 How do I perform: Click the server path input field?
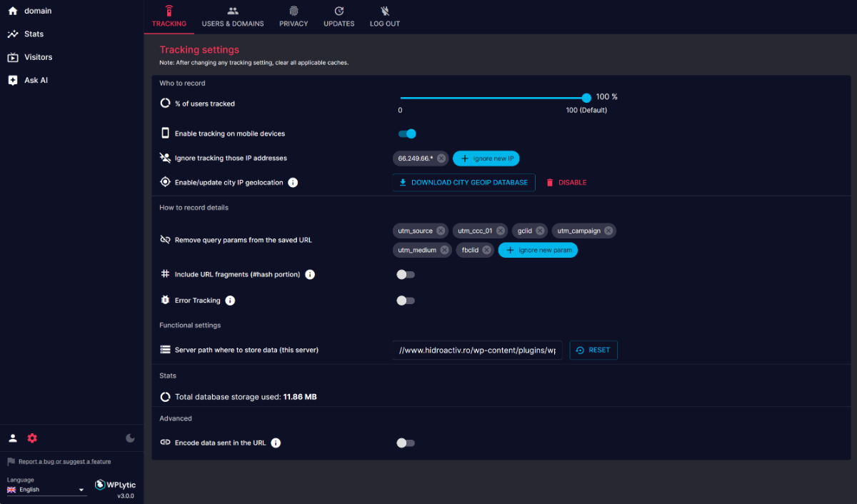(477, 351)
